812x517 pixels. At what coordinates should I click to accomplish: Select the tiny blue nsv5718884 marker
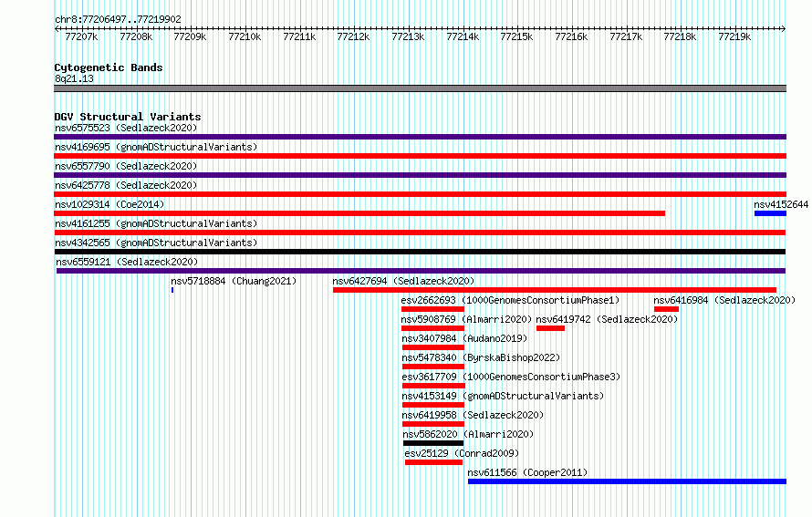172,290
